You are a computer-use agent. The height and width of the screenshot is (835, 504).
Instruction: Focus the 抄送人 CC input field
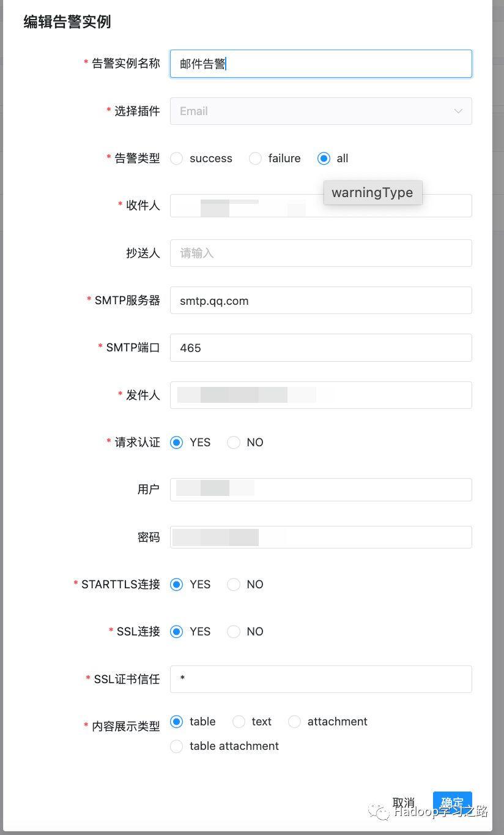click(x=321, y=253)
